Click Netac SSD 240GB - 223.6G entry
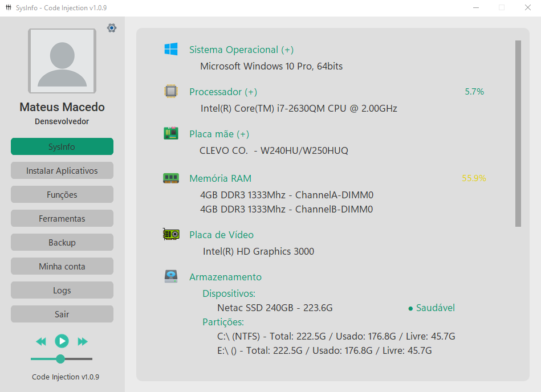Viewport: 541px width, 392px height. (x=275, y=308)
